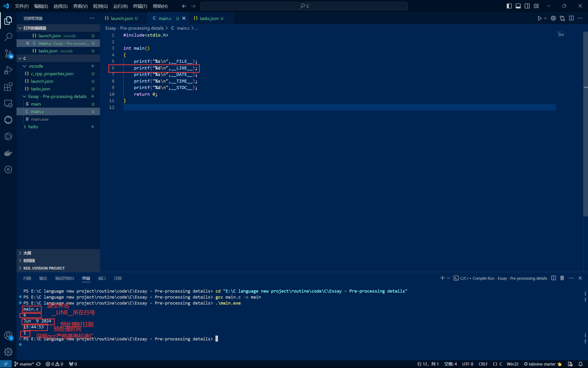Open the 运行(R) menu
The image size is (588, 368).
[x=120, y=6]
